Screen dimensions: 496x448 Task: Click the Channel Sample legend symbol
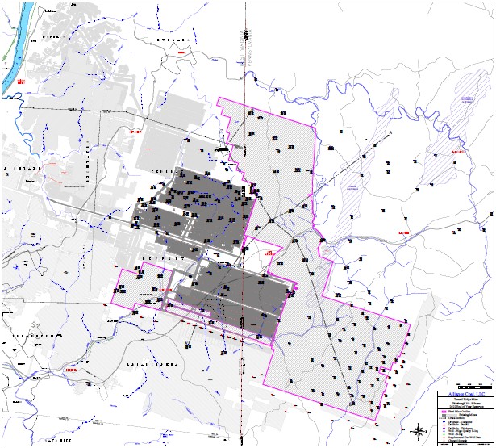[443, 441]
